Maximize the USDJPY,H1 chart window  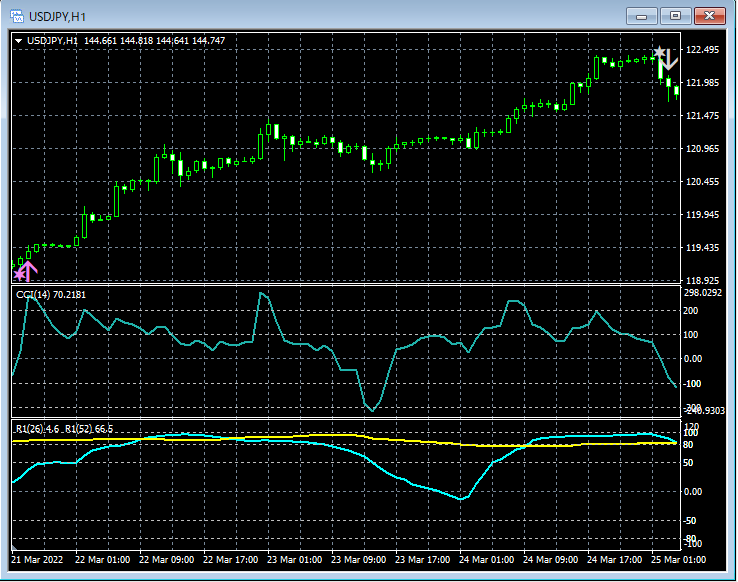pyautogui.click(x=676, y=16)
